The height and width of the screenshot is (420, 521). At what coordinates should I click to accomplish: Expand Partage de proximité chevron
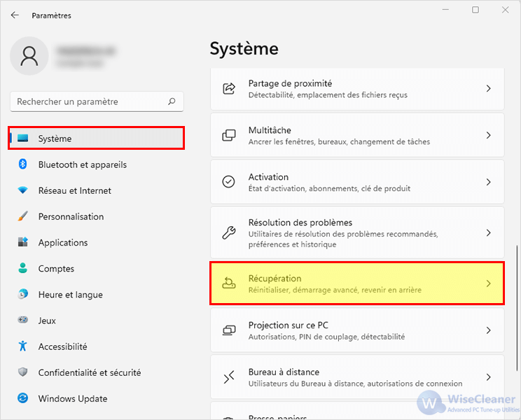[x=489, y=88]
